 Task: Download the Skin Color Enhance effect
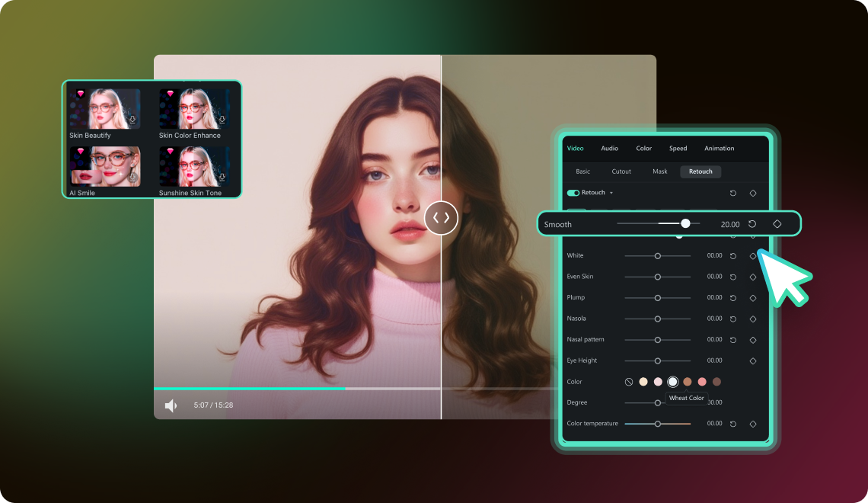pos(222,120)
